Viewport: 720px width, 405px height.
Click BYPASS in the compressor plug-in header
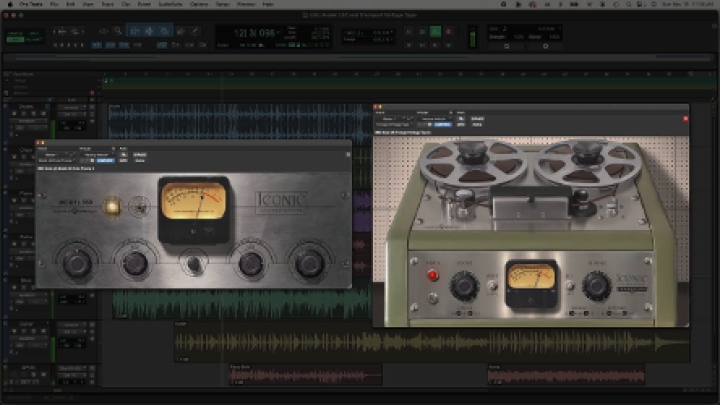(140, 155)
